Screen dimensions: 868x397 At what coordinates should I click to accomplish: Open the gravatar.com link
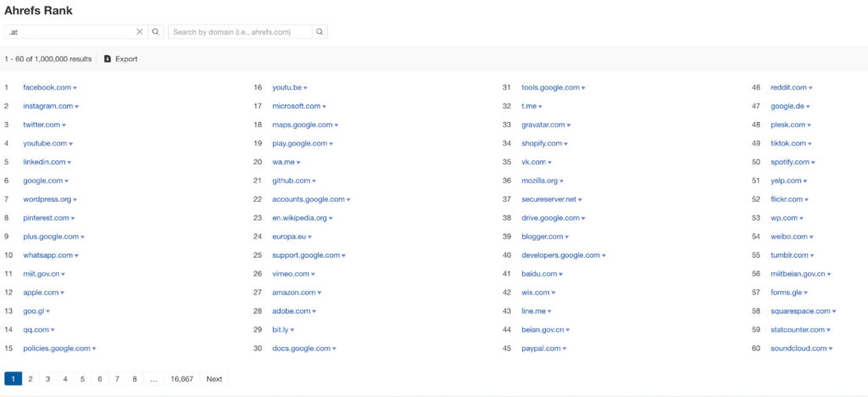543,125
